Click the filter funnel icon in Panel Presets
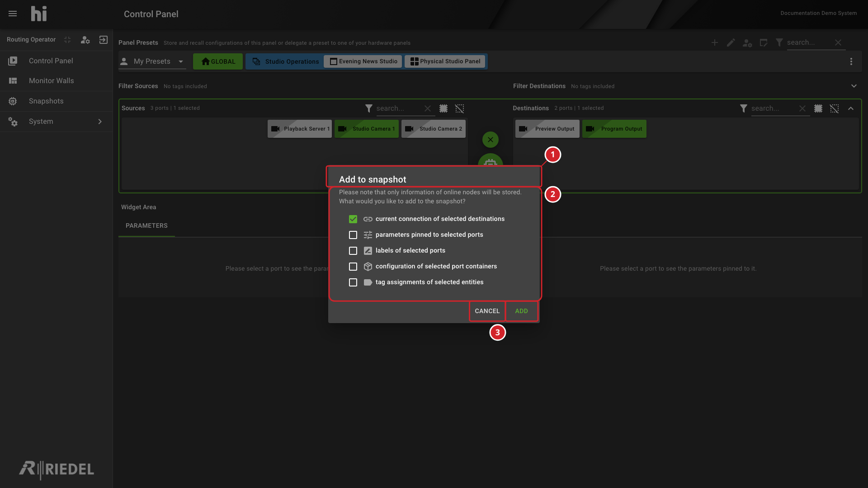 [779, 42]
